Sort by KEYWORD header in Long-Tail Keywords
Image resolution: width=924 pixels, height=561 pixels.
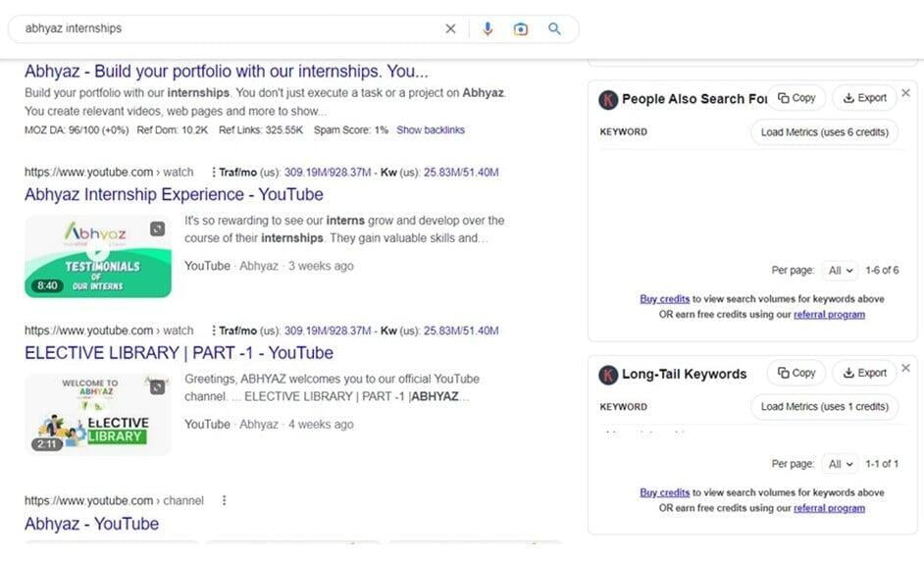click(x=624, y=407)
